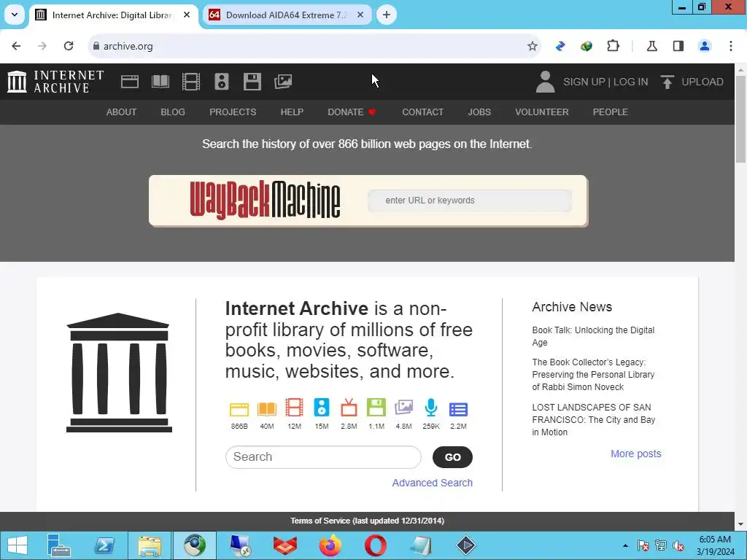Click the LOG IN link

[x=631, y=82]
